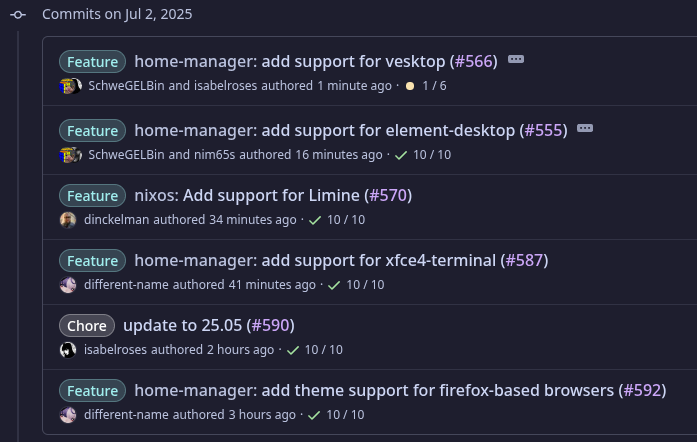Click the Feature label on Limine commit
The height and width of the screenshot is (442, 697).
pos(92,196)
